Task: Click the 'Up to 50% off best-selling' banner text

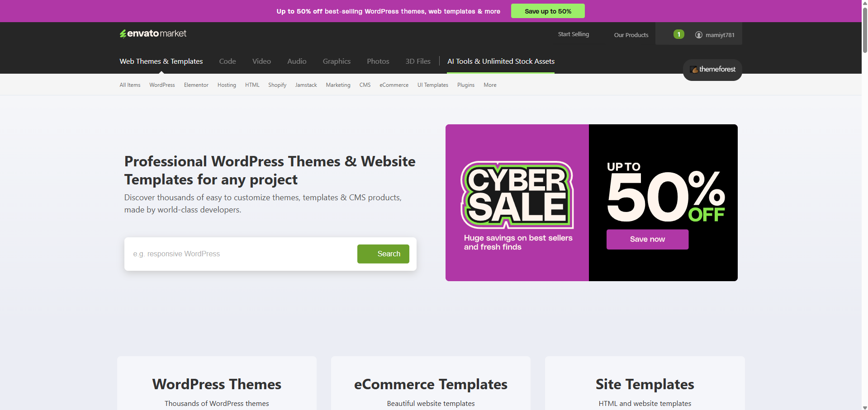Action: point(388,11)
